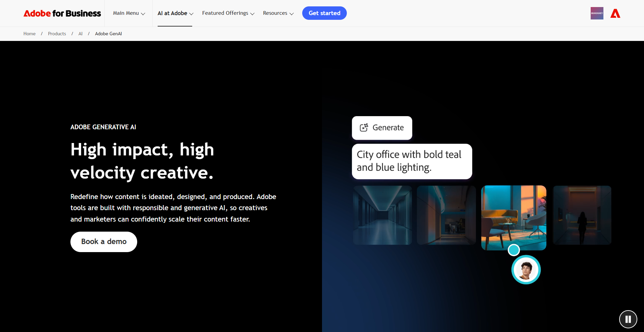
Task: Click the Adobe GenAI breadcrumb text
Action: (108, 34)
